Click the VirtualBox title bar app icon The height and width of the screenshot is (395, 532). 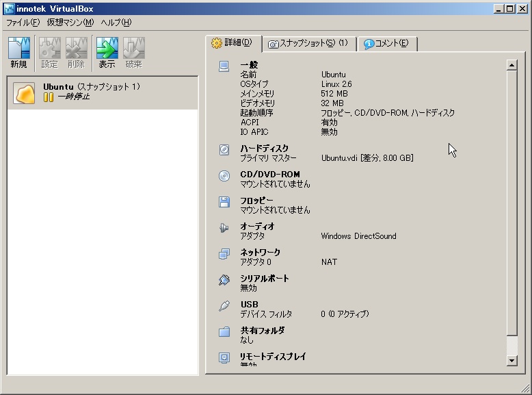coord(9,8)
